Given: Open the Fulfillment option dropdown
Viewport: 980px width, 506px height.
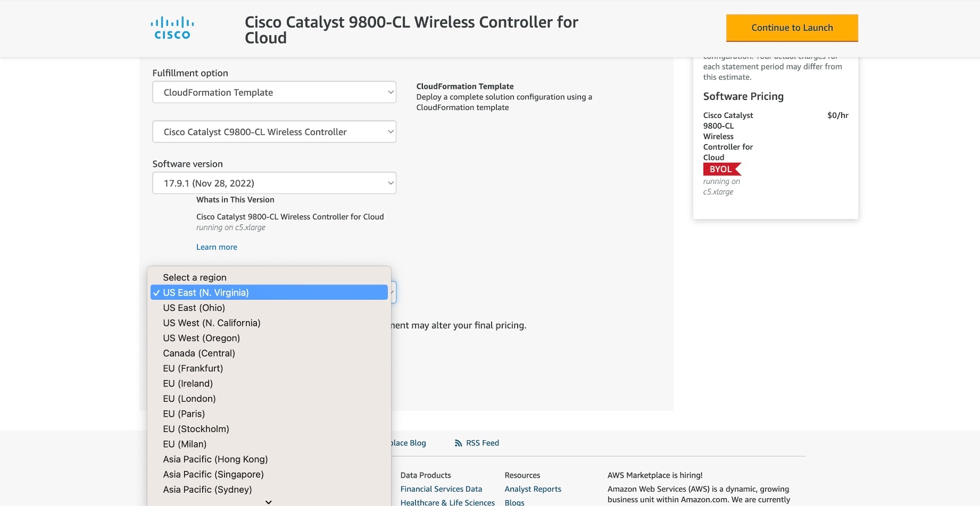Looking at the screenshot, I should 274,92.
